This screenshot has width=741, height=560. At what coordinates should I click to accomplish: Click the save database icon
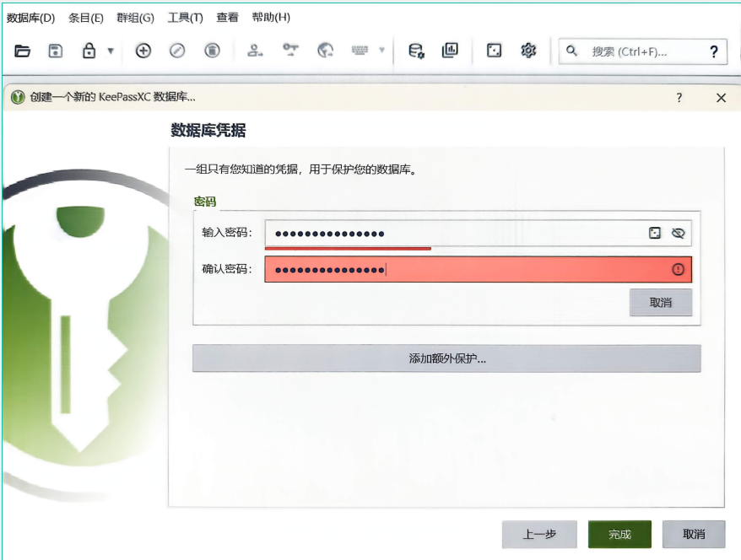[56, 51]
